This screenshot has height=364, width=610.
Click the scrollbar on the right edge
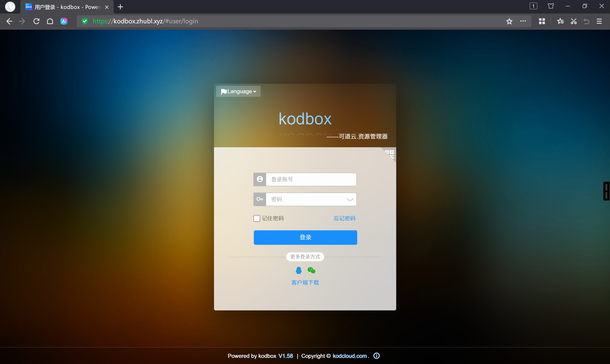pyautogui.click(x=607, y=191)
